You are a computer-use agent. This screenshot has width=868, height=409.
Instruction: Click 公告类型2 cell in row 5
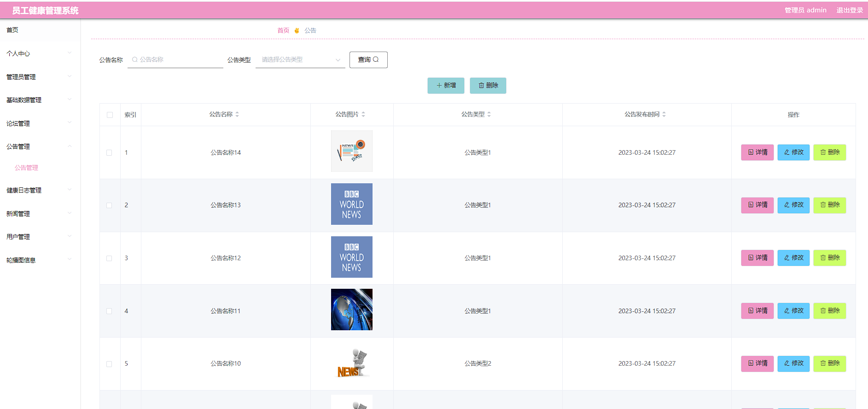478,364
